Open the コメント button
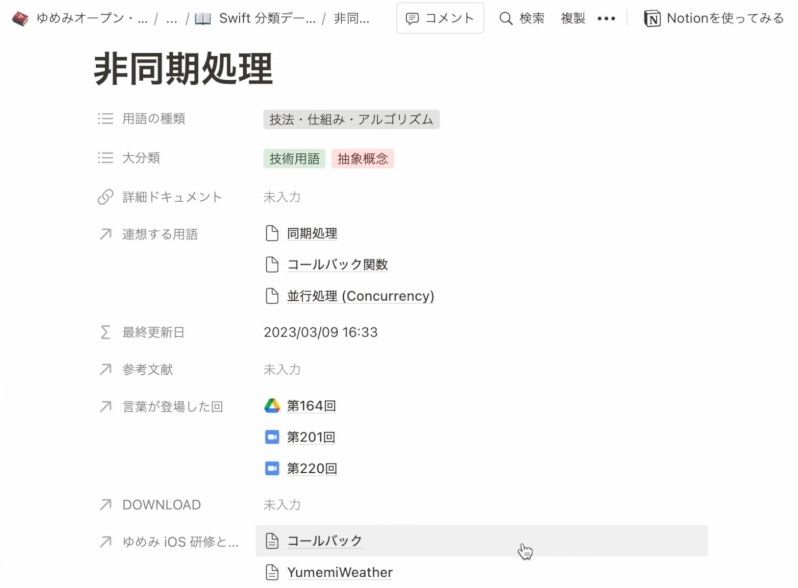The width and height of the screenshot is (798, 588). click(x=440, y=18)
